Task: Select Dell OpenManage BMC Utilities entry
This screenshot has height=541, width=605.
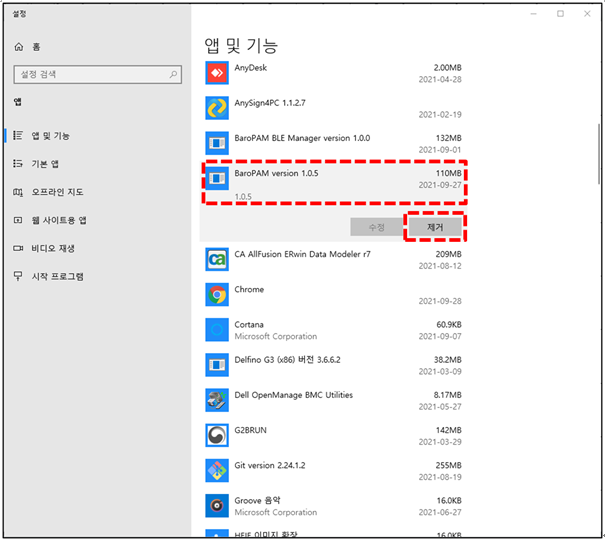Action: click(x=294, y=395)
